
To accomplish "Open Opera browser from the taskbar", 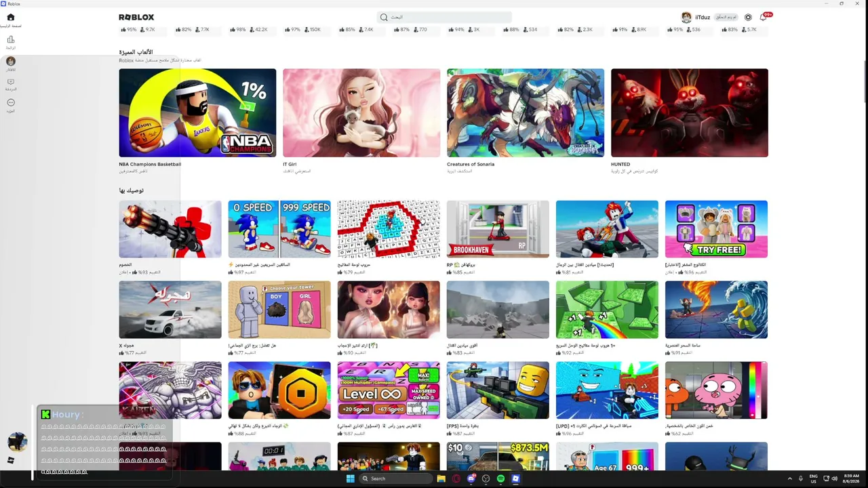I will tap(456, 479).
